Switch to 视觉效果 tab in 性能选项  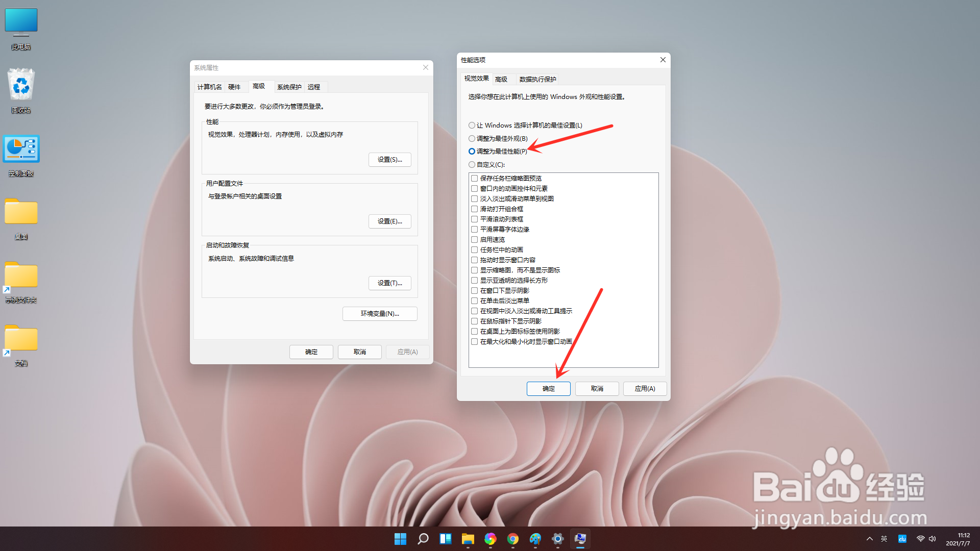point(476,79)
